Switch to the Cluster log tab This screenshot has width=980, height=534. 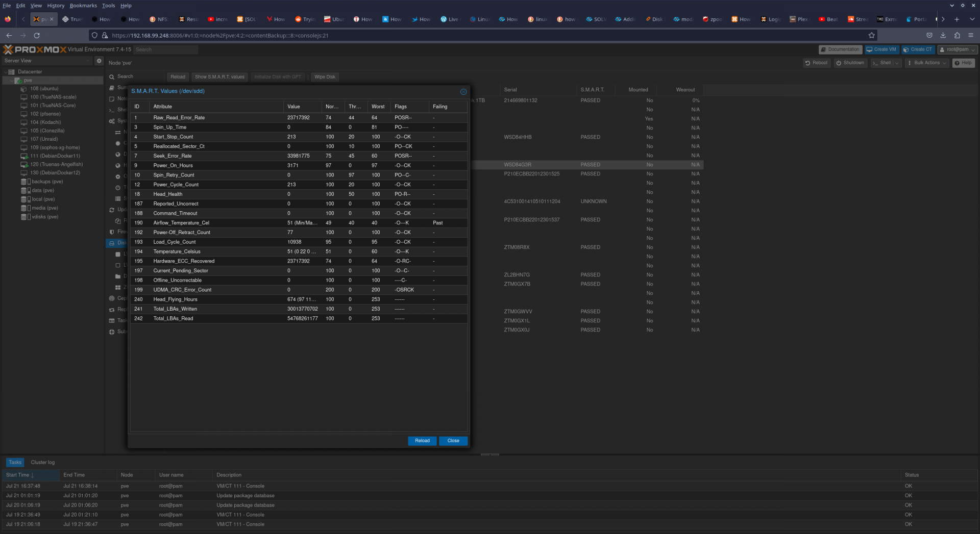(x=42, y=463)
